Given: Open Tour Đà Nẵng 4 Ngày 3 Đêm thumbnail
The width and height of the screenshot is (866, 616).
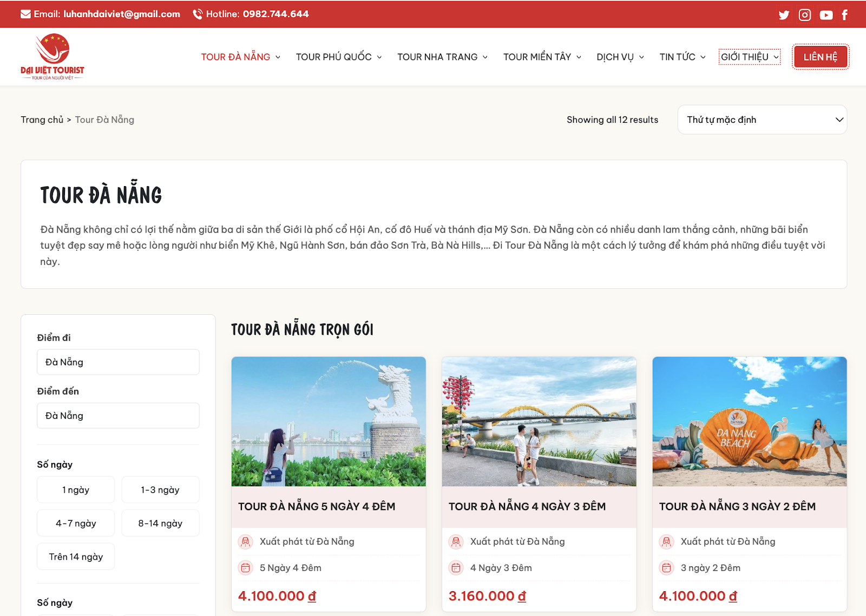Looking at the screenshot, I should [x=539, y=421].
